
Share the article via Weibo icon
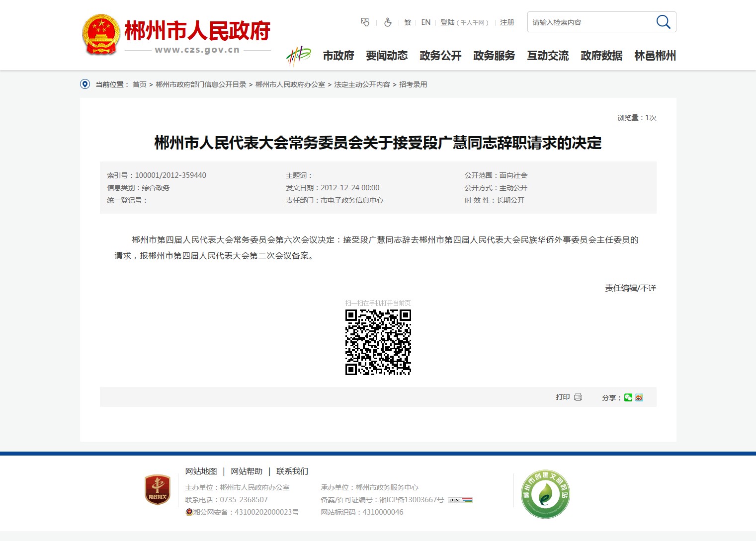[639, 397]
